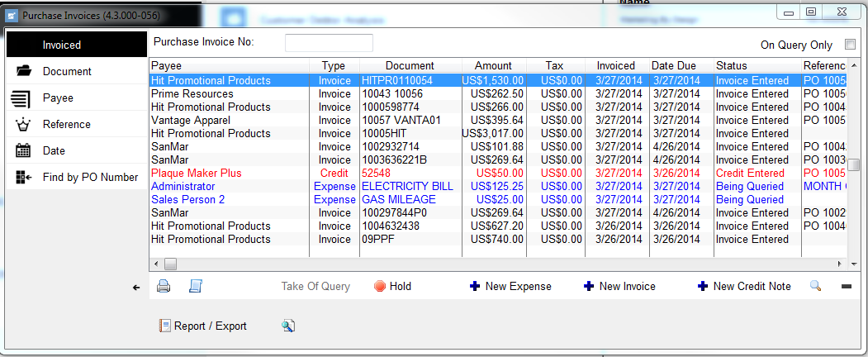Sort by the Payee column header
This screenshot has width=868, height=357.
[229, 65]
